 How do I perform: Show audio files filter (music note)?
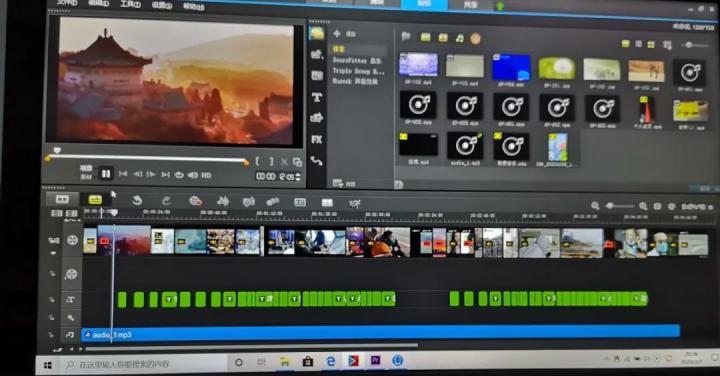click(460, 38)
